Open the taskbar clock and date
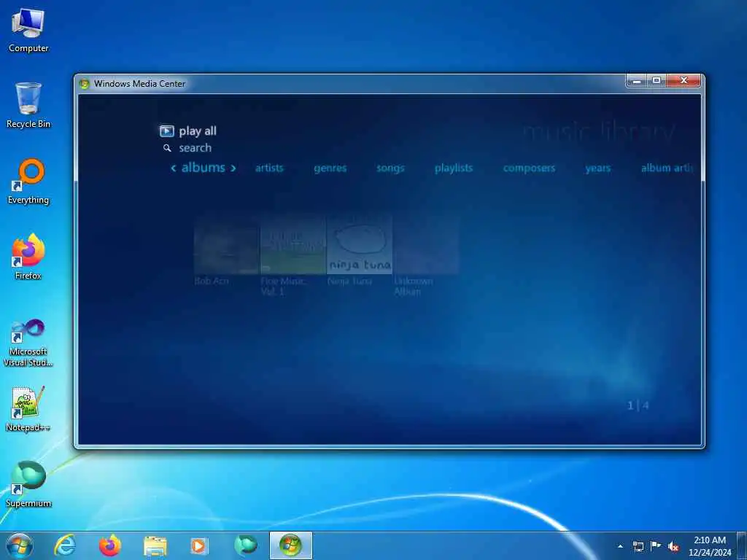 point(709,546)
